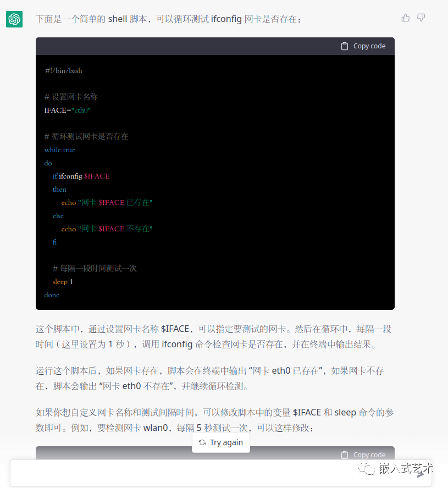
Task: Click the '#!/bin/bash' line in code
Action: 64,71
